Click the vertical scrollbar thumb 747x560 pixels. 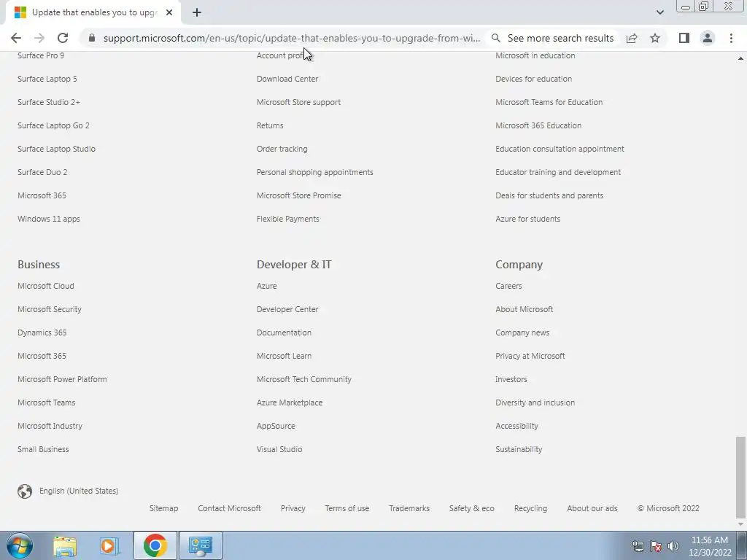click(x=740, y=477)
